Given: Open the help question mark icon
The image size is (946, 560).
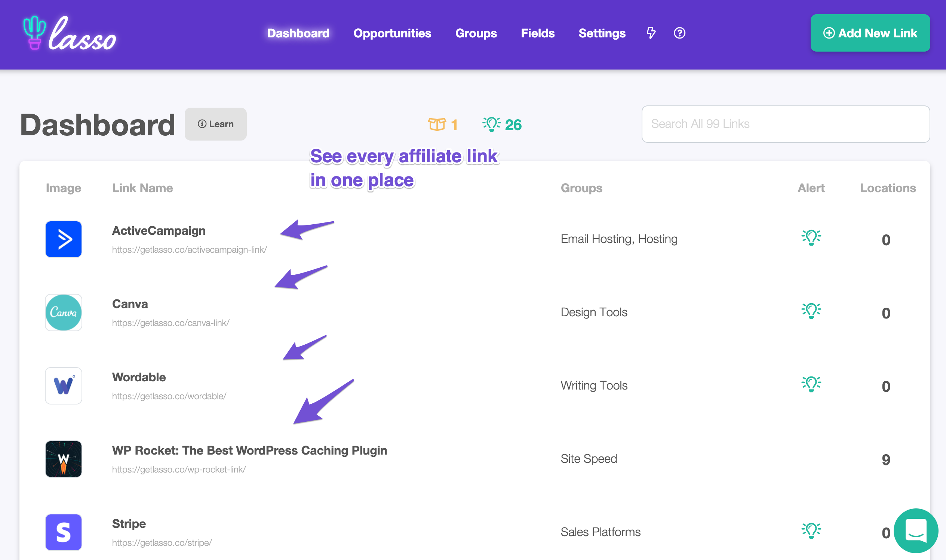Looking at the screenshot, I should click(679, 33).
